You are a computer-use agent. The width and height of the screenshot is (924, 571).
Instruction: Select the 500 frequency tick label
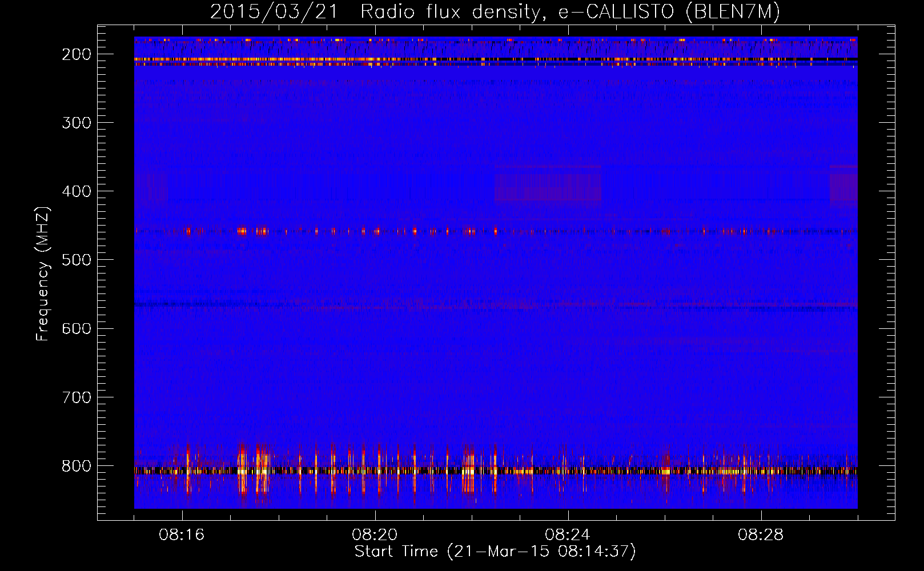point(77,260)
